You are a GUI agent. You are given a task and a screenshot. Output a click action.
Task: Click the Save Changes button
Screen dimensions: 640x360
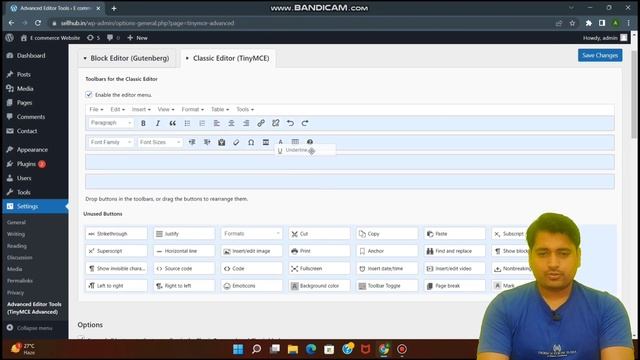tap(600, 55)
